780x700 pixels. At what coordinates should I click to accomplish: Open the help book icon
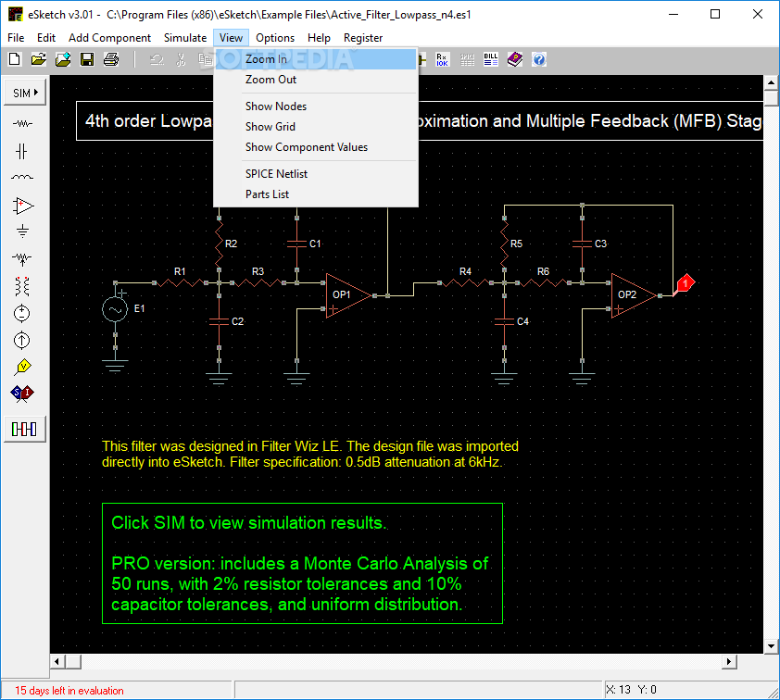tap(515, 59)
